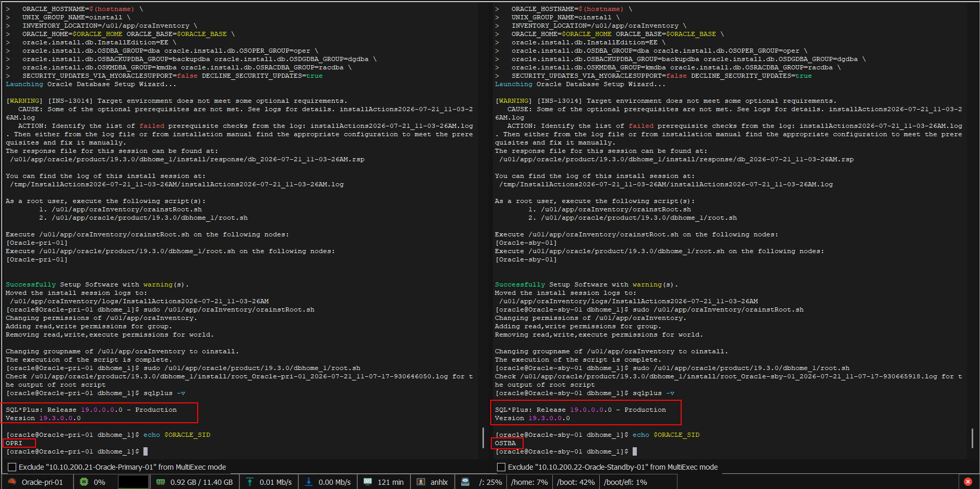The image size is (980, 489).
Task: Click the .rsp response file path in left terminal
Action: coord(187,159)
